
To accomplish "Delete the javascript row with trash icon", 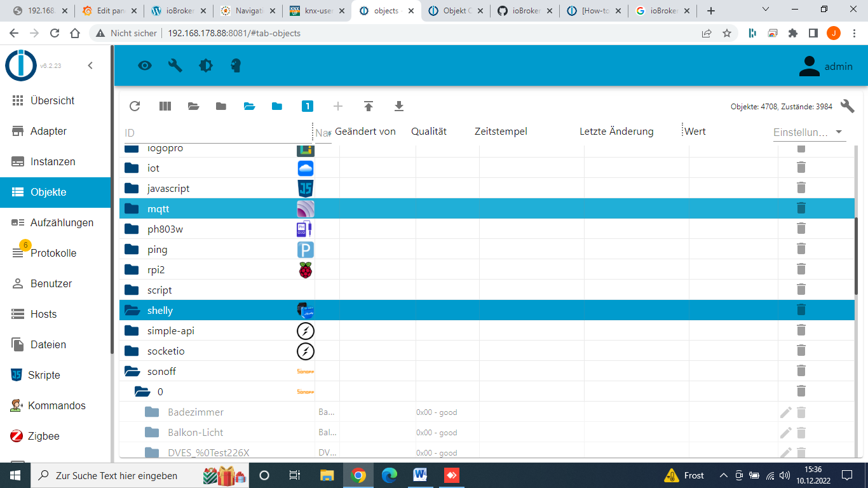I will [x=801, y=187].
